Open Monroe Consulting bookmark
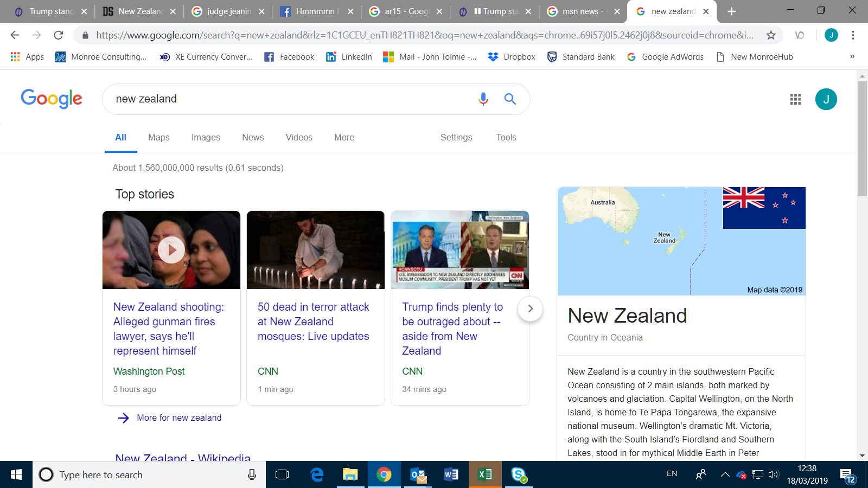This screenshot has width=868, height=488. coord(101,57)
